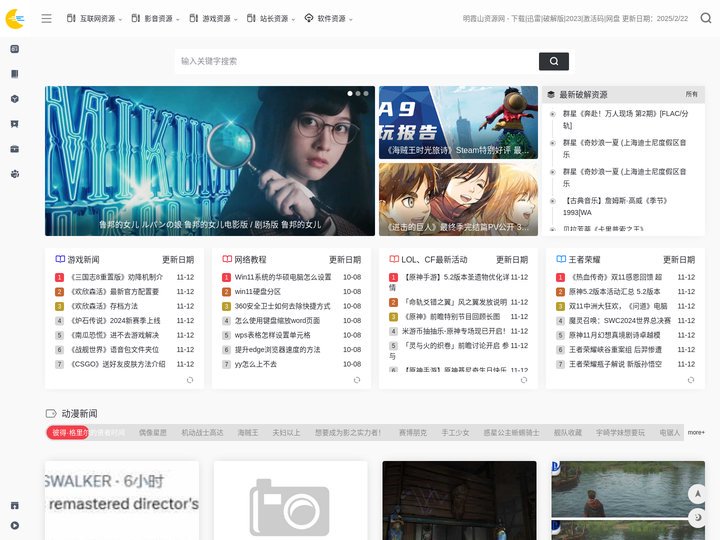Open the hamburger menu icon

pos(46,18)
